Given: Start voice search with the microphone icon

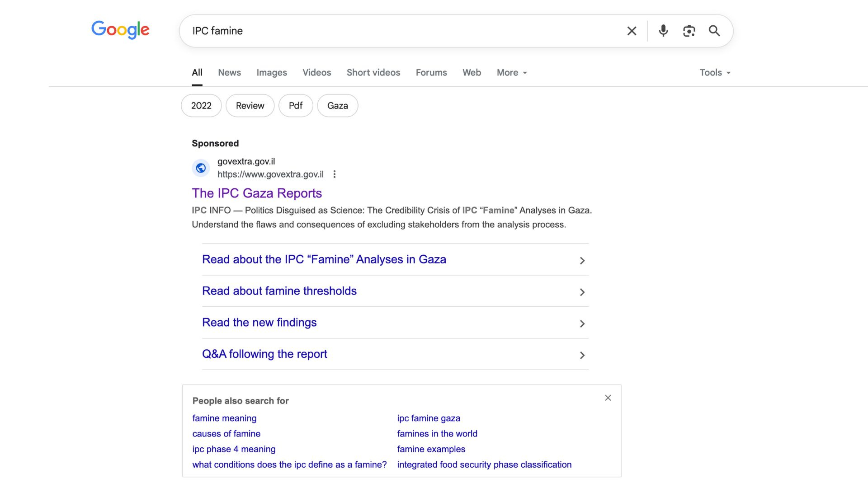Looking at the screenshot, I should pos(663,31).
